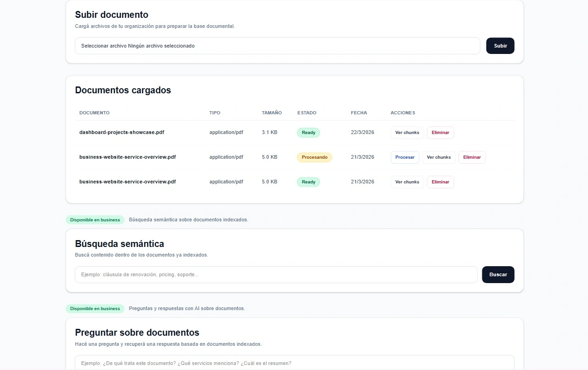Click the ESTADO column header
588x370 pixels.
click(307, 113)
